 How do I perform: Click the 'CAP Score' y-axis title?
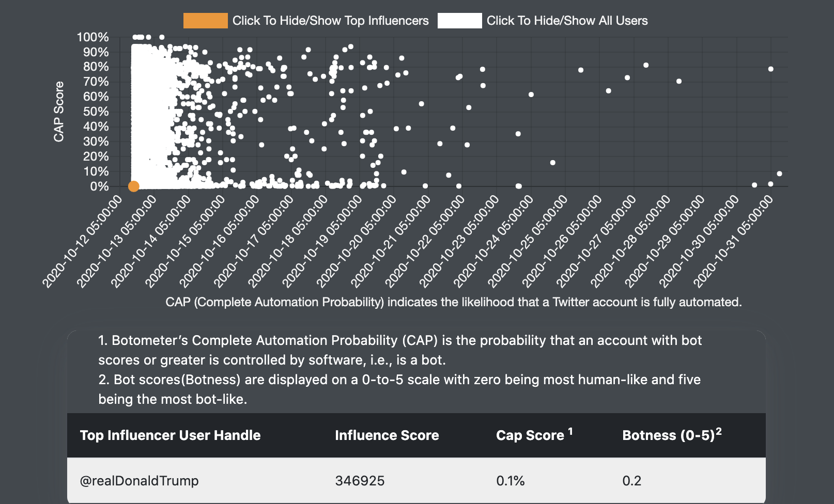pyautogui.click(x=59, y=111)
